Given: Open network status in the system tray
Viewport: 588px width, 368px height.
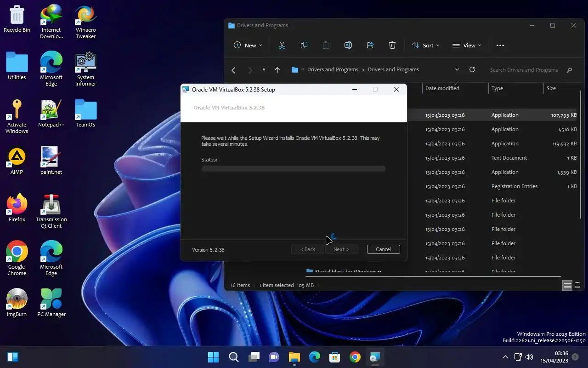Looking at the screenshot, I should click(x=518, y=357).
